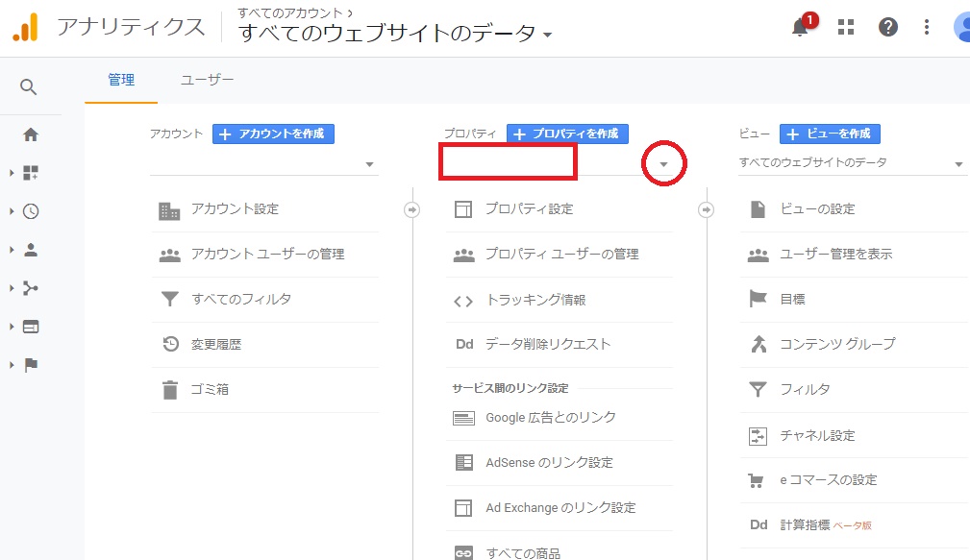
Task: Open Audience person icon in sidebar
Action: 31,250
